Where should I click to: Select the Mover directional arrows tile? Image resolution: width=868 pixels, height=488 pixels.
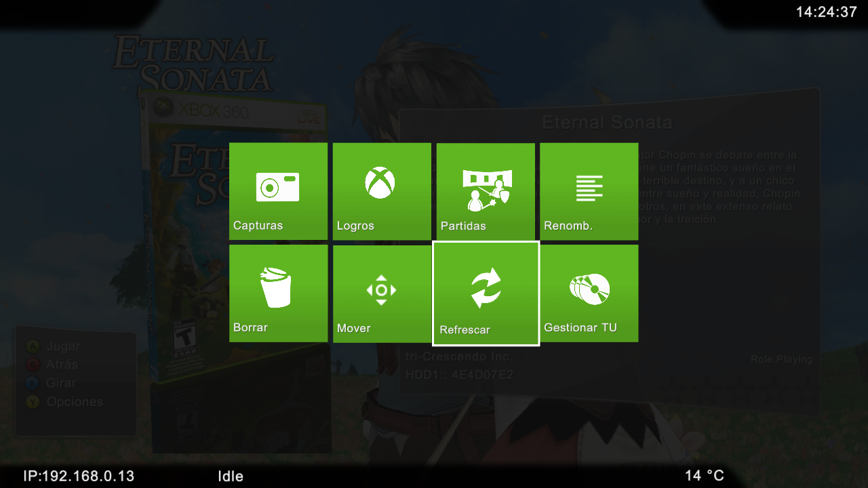pyautogui.click(x=381, y=293)
